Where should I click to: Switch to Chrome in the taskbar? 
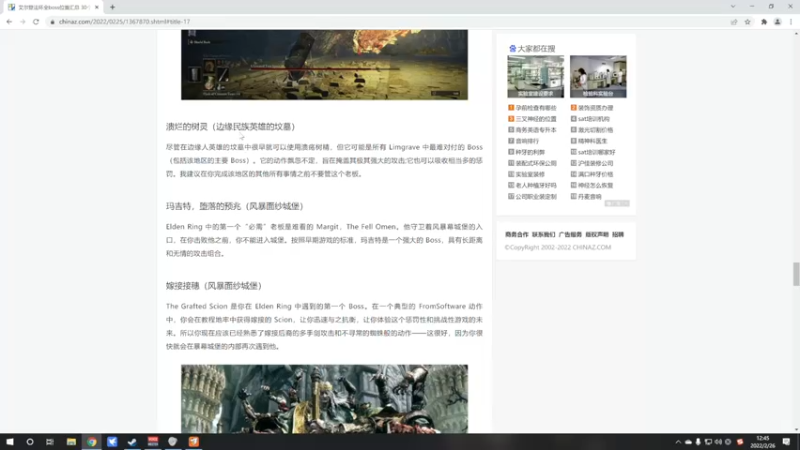[91, 442]
